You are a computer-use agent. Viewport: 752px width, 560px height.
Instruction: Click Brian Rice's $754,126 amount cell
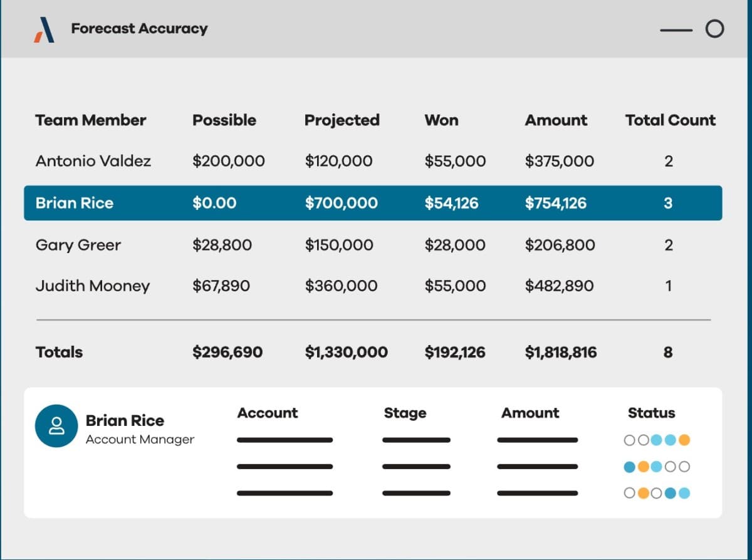point(556,203)
